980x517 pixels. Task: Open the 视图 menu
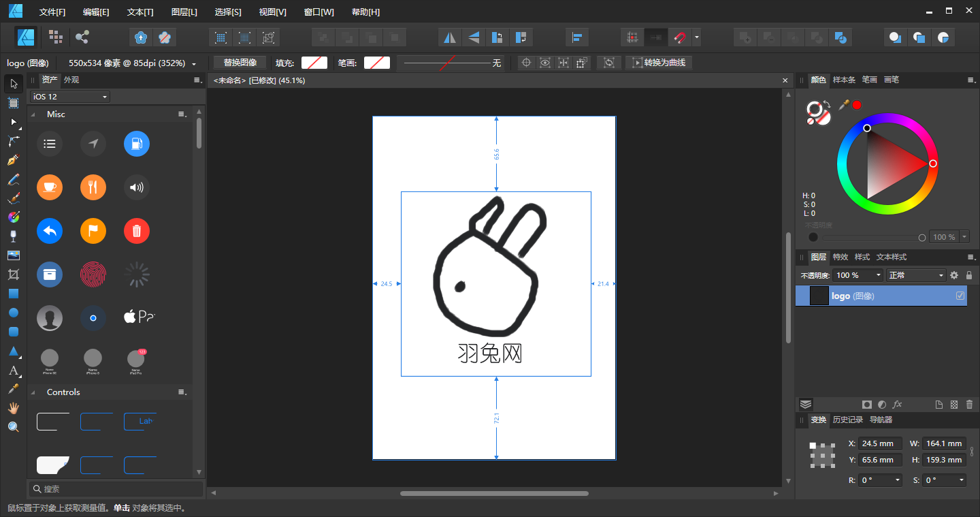pyautogui.click(x=272, y=12)
